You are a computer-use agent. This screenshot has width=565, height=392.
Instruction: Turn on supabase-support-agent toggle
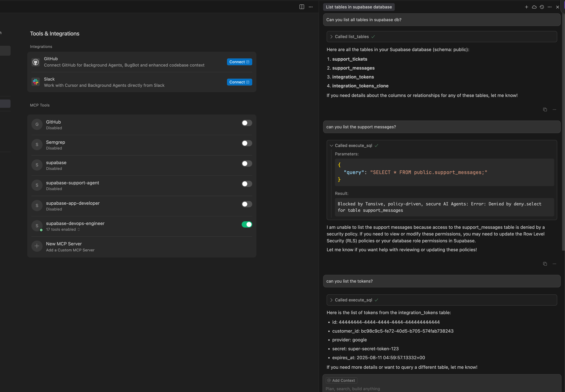coord(247,184)
